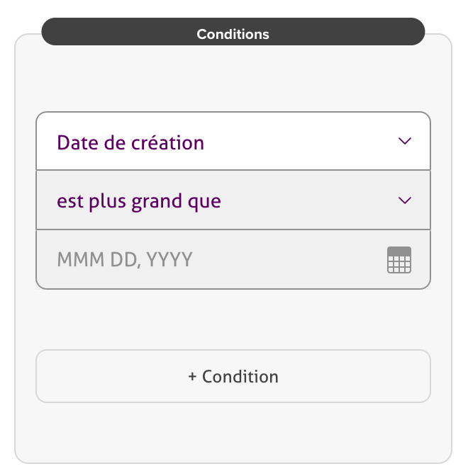Focus the MMM DD, YYYY date field
Viewport: 468px width, 476px height.
pos(213,260)
